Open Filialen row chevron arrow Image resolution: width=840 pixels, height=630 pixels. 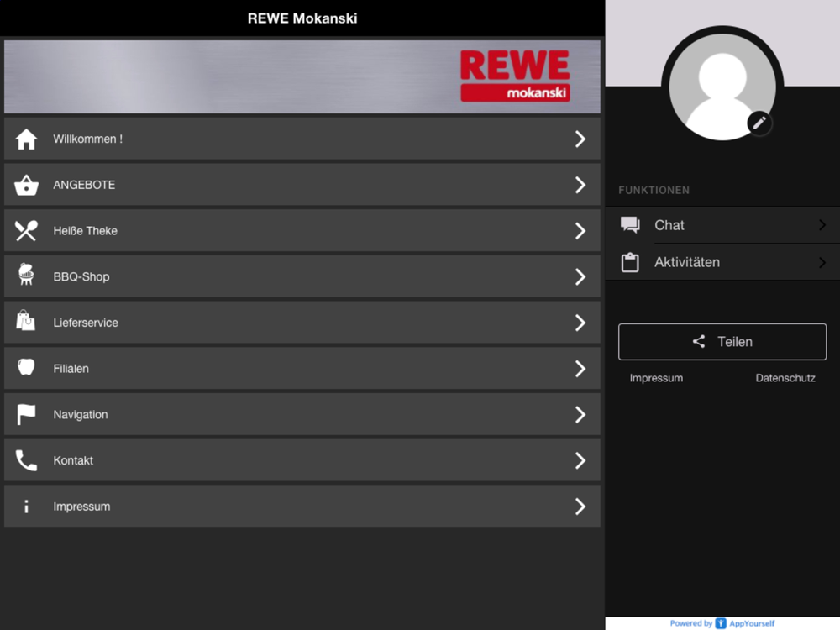pyautogui.click(x=580, y=369)
